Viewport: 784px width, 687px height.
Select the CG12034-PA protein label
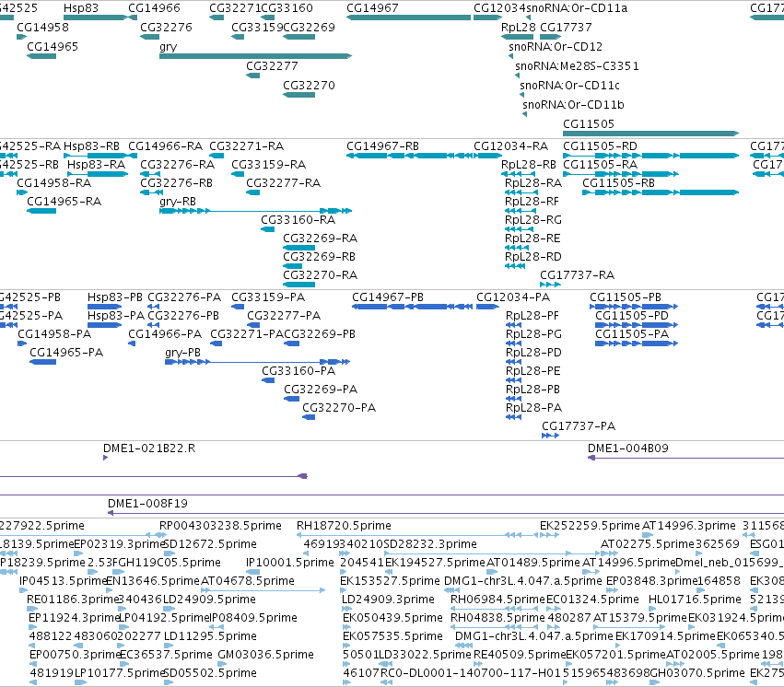point(513,297)
